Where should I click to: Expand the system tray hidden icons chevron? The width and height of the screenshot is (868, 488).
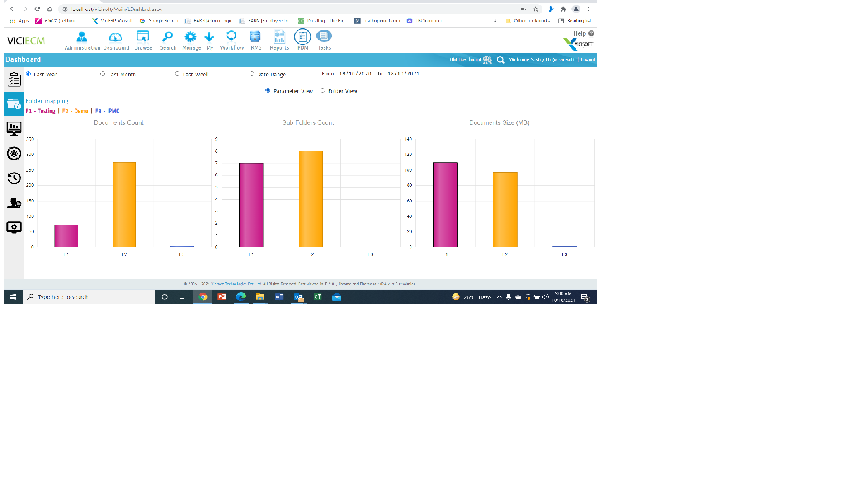tap(499, 297)
